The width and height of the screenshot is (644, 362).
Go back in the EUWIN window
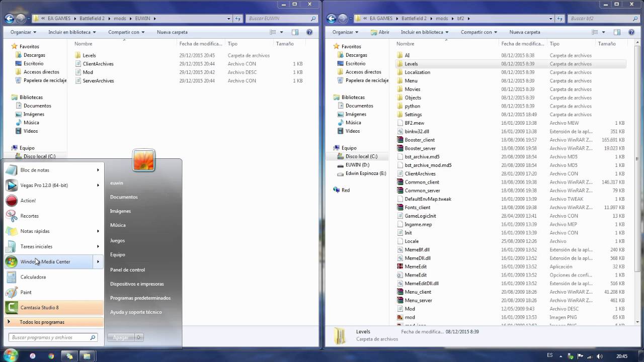point(9,19)
